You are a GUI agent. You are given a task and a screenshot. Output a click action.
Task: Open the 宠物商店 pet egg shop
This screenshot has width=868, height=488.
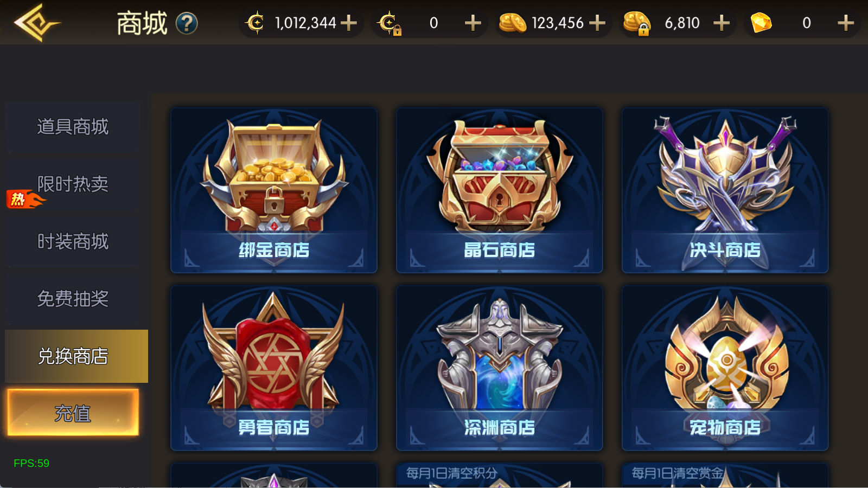725,368
